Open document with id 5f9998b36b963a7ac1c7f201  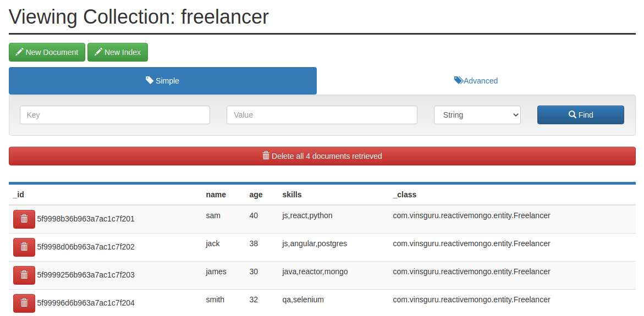(x=86, y=219)
